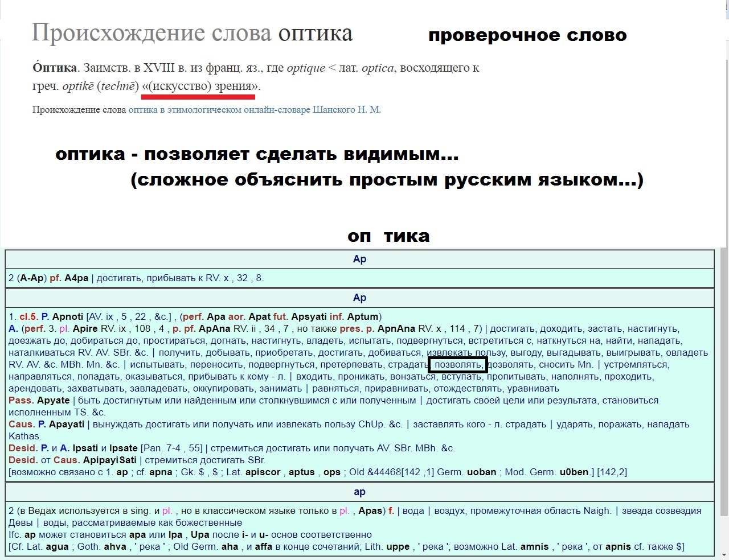The height and width of the screenshot is (560, 729).
Task: Select the Latin word 'agua'
Action: click(x=57, y=547)
